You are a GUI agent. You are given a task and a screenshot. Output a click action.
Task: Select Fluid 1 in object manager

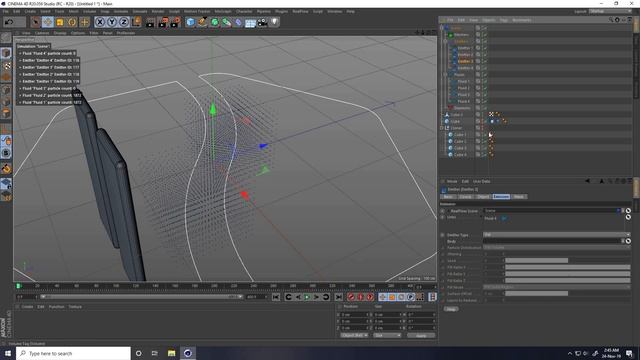pyautogui.click(x=463, y=81)
